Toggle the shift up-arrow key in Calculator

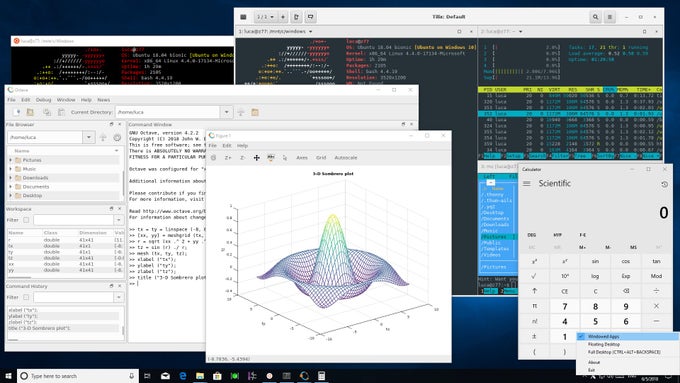[534, 291]
